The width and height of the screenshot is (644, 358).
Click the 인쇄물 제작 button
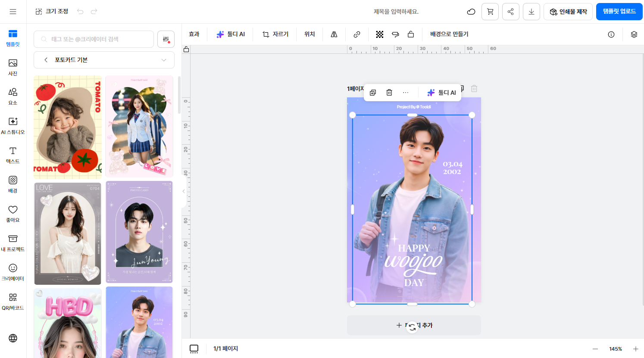pos(568,12)
